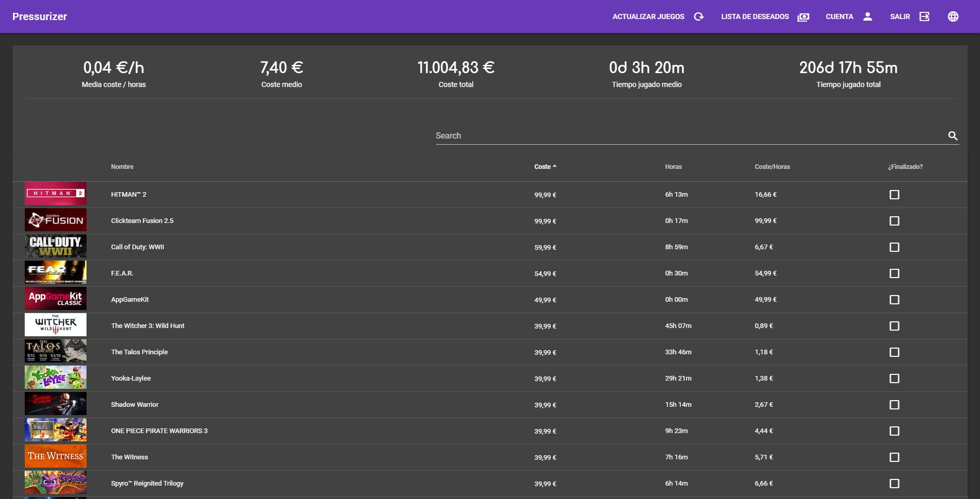
Task: Open Lista de Deseados
Action: pos(755,16)
